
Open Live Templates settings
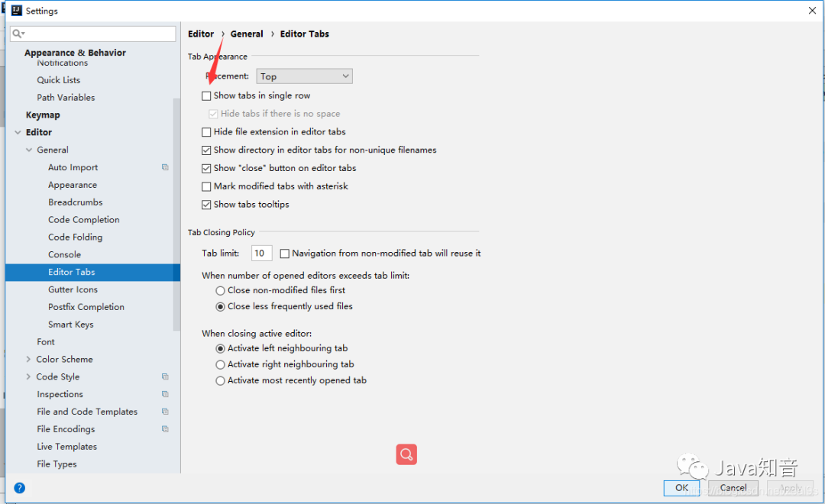66,446
